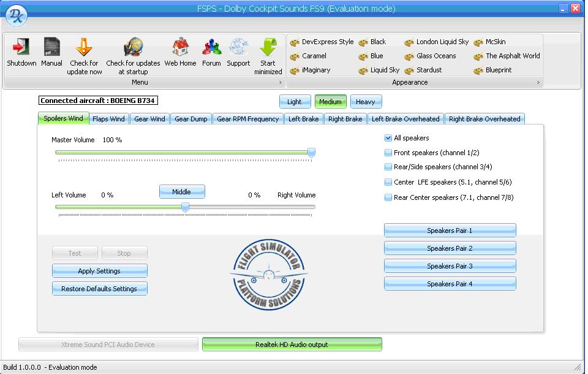Viewport: 588px width, 374px height.
Task: Enable Rear Center speakers (7.1) checkbox
Action: 388,198
